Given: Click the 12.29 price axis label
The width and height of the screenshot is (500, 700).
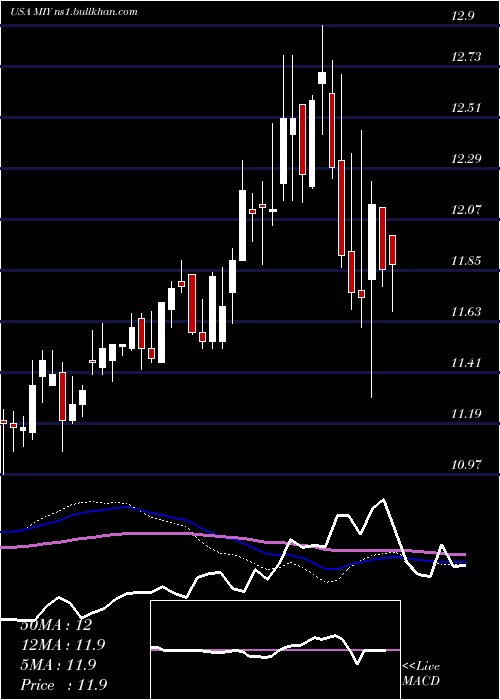Looking at the screenshot, I should pyautogui.click(x=466, y=158).
